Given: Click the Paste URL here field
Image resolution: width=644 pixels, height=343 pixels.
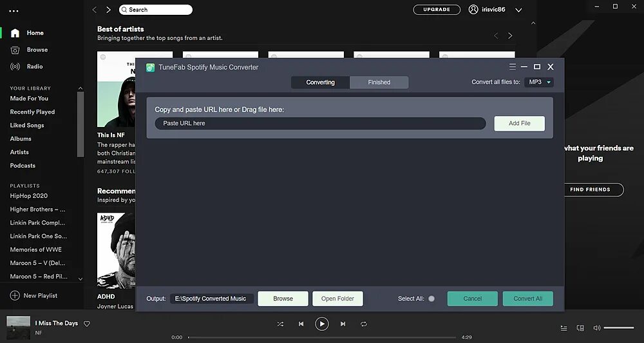Looking at the screenshot, I should tap(320, 123).
